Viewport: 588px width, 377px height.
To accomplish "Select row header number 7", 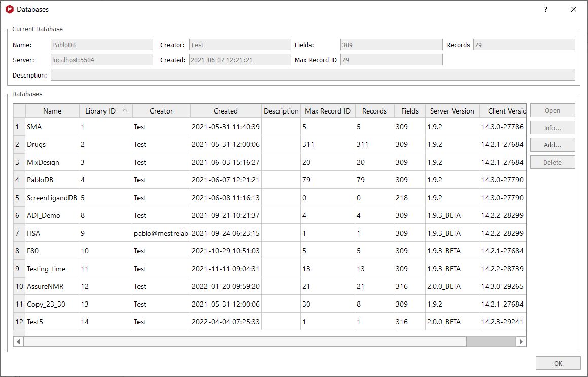I will 19,233.
